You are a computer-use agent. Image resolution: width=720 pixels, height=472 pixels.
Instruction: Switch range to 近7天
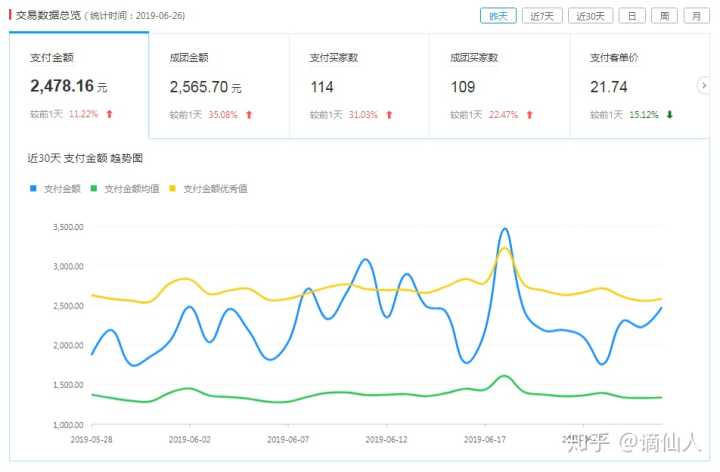click(543, 16)
